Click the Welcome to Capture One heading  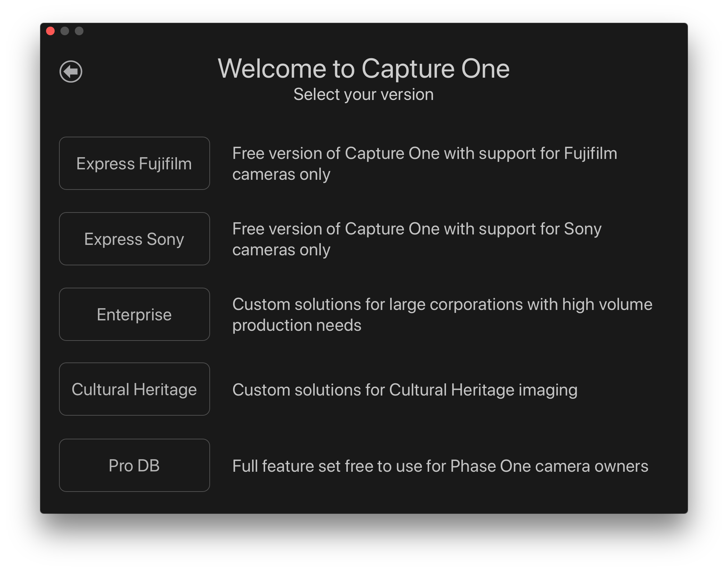pyautogui.click(x=364, y=68)
